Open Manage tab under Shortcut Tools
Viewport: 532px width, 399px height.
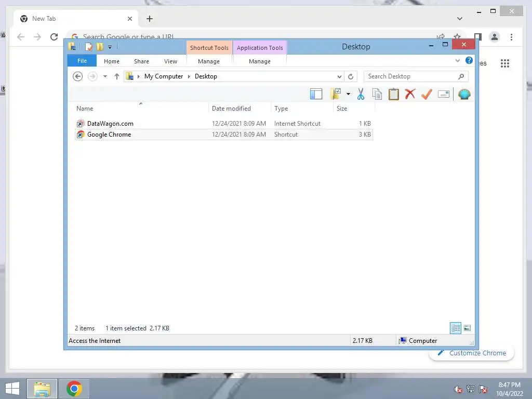point(209,61)
